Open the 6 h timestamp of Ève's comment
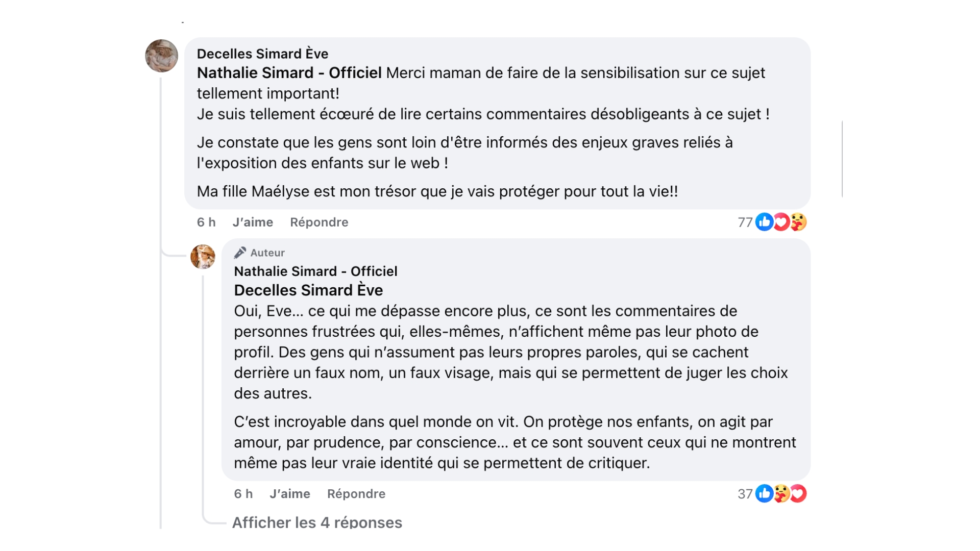 (206, 222)
